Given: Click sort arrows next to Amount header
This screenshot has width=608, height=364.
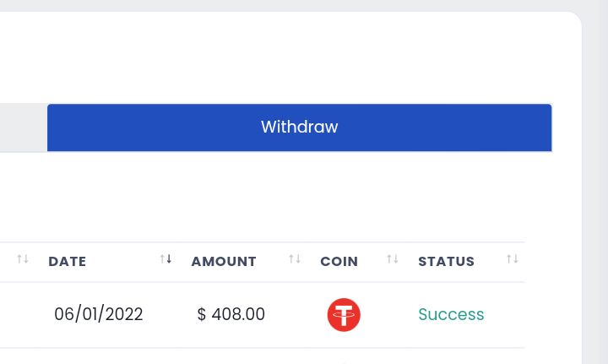Looking at the screenshot, I should (x=295, y=258).
